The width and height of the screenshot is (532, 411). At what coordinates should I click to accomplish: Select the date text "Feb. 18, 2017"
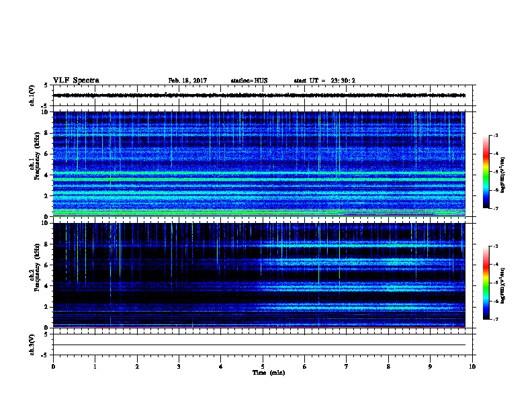point(187,81)
